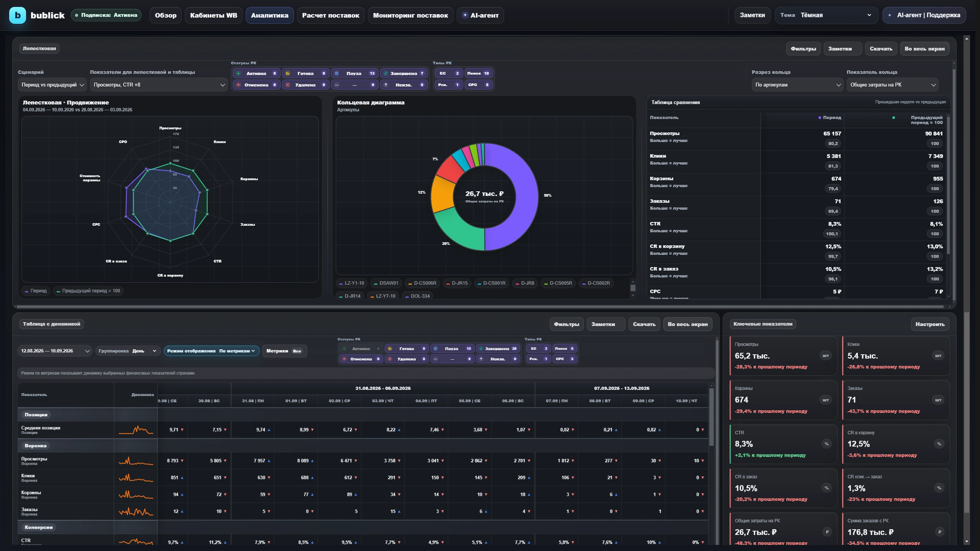Expand the Показатель кольца dropdown
This screenshot has height=551, width=980.
[x=892, y=85]
